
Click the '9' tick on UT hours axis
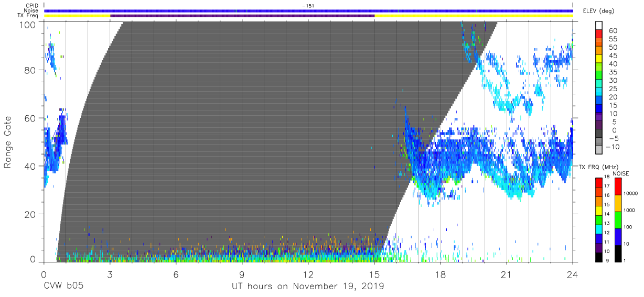coord(242,275)
